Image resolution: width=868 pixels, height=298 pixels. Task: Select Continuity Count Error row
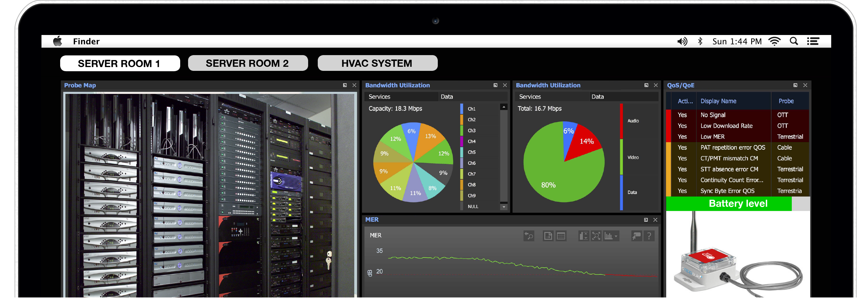(x=738, y=180)
